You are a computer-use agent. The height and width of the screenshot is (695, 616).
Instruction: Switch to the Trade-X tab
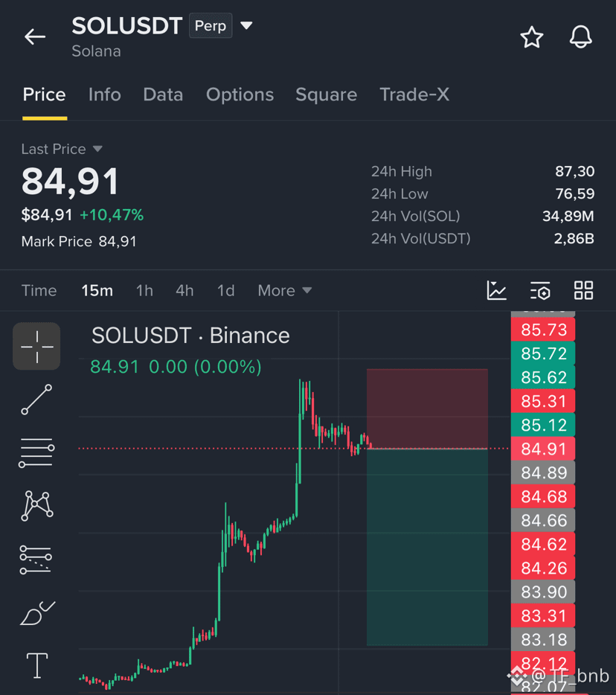tap(414, 95)
